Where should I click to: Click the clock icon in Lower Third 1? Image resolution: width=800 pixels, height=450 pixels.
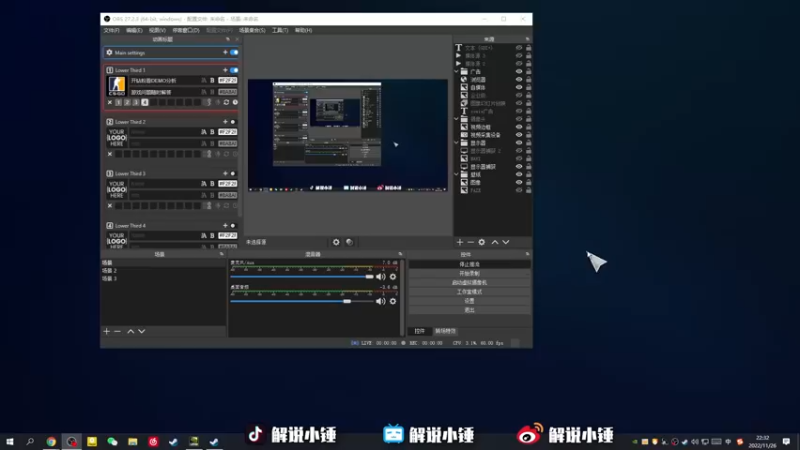tap(235, 103)
